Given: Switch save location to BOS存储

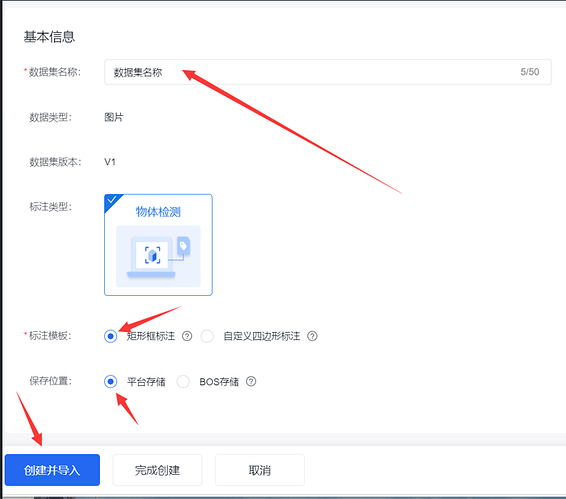Looking at the screenshot, I should click(183, 382).
